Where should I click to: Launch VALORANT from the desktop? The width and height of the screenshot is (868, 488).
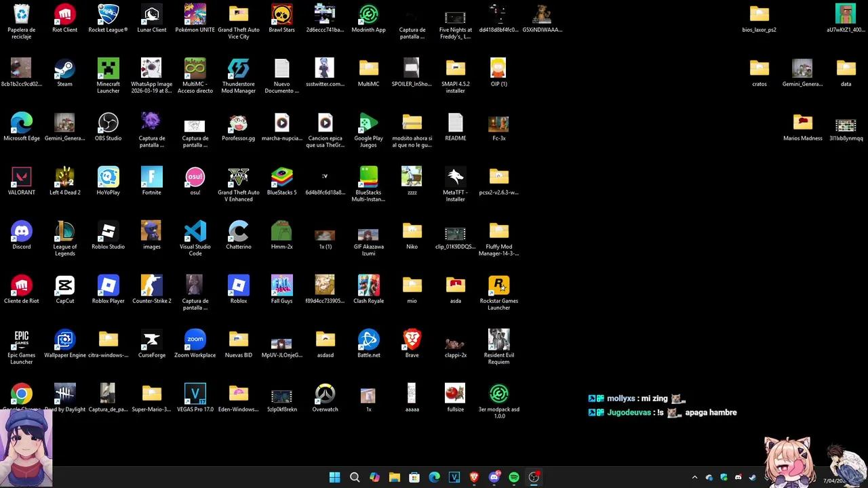(x=22, y=181)
